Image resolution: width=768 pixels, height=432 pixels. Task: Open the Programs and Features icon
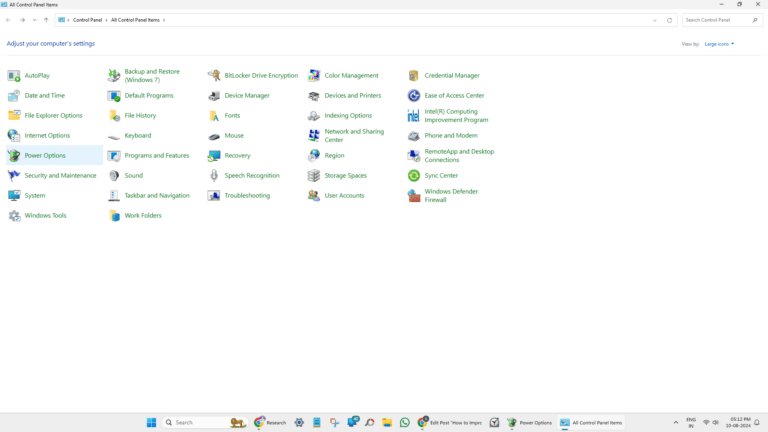coord(114,156)
